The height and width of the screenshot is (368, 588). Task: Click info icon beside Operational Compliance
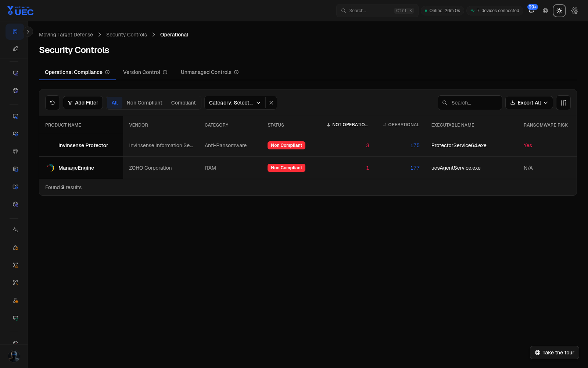tap(107, 72)
